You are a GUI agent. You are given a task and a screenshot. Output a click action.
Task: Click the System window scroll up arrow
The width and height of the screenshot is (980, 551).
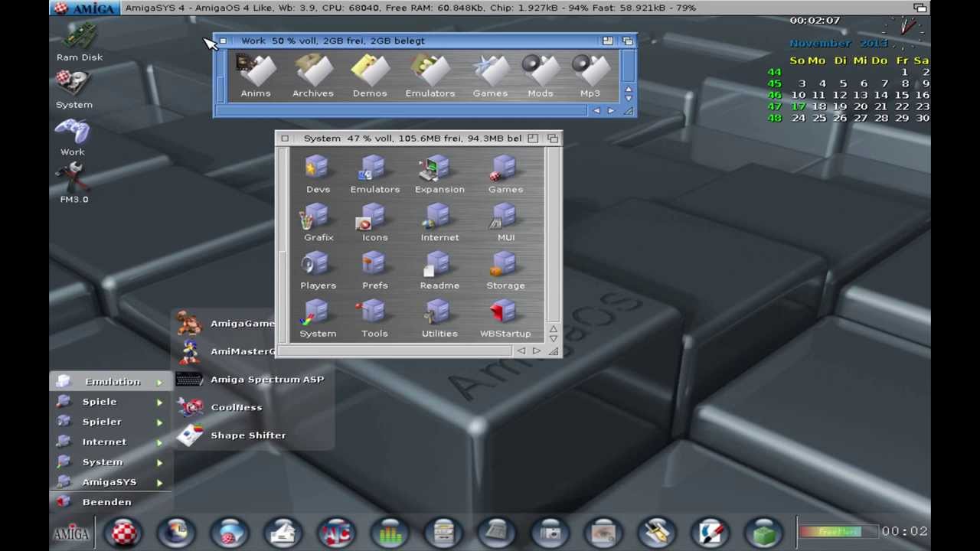(x=554, y=329)
